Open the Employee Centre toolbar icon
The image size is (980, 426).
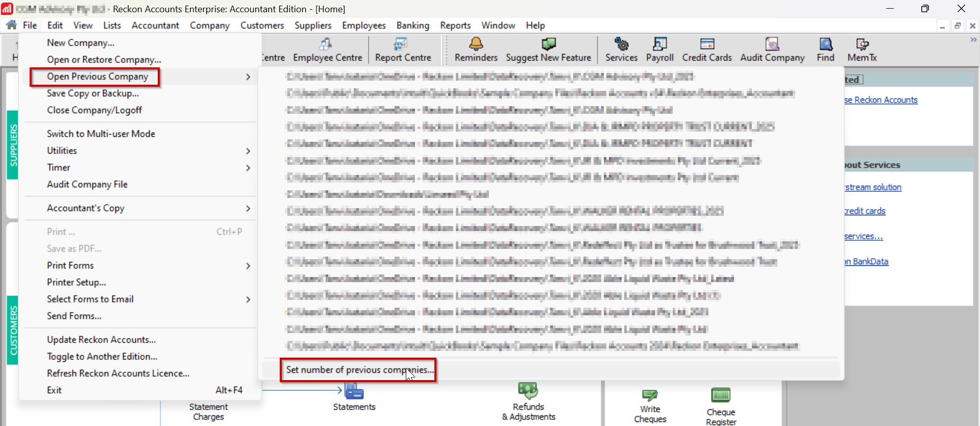[327, 50]
